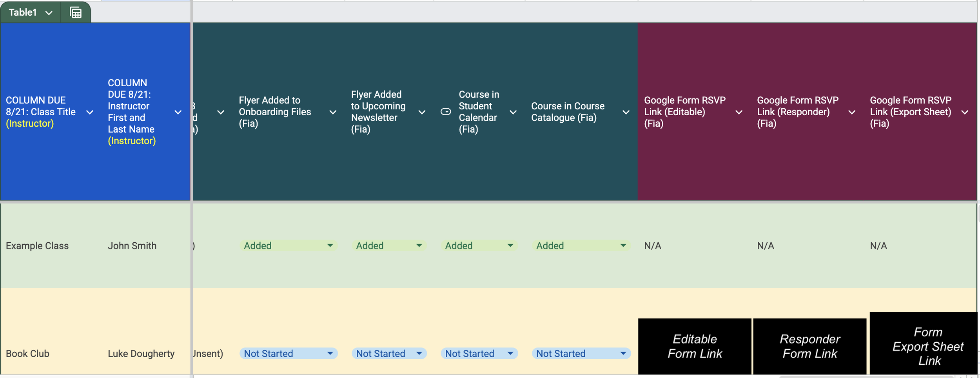
Task: Open Course in Student Calendar column arrow
Action: (x=513, y=112)
